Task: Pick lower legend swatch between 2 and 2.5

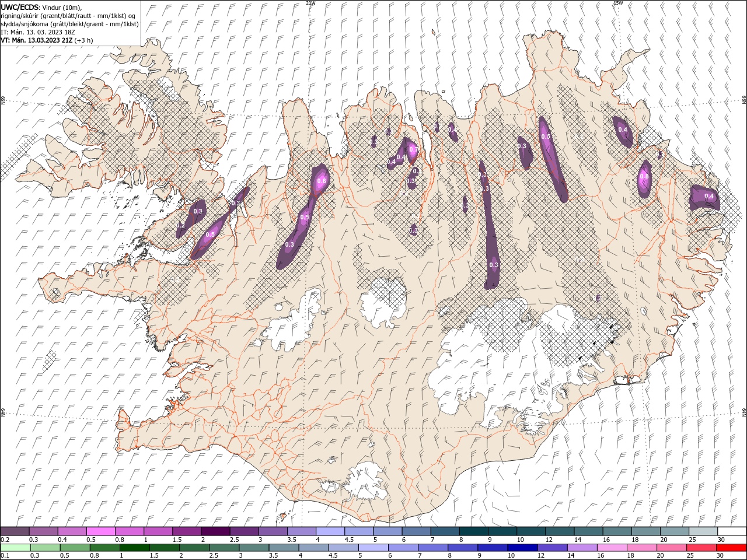Action: (194, 548)
